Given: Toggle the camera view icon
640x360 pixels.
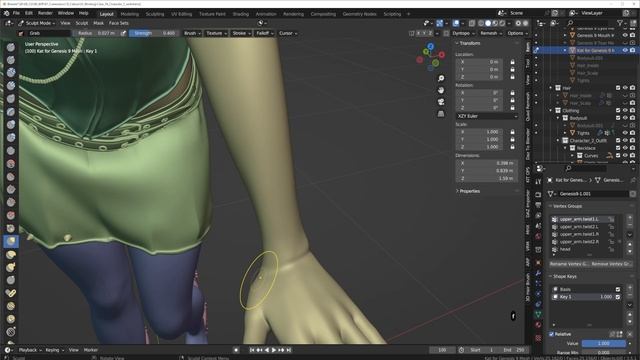Looking at the screenshot, I should (x=441, y=102).
